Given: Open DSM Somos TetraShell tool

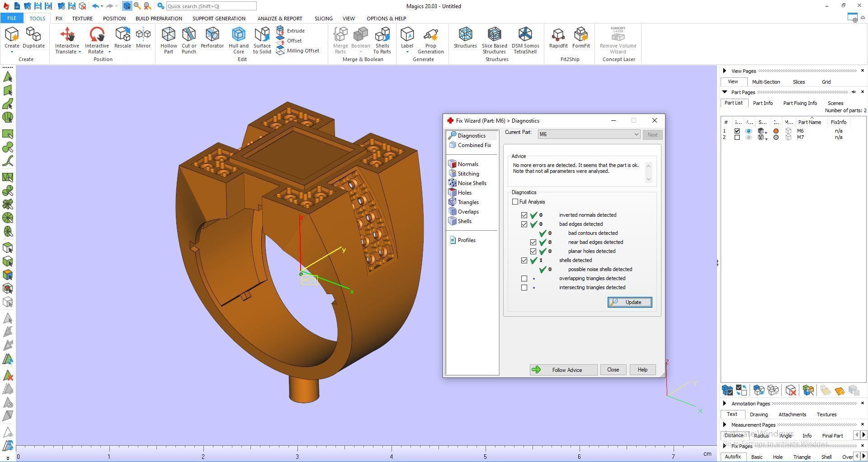Looking at the screenshot, I should tap(525, 40).
